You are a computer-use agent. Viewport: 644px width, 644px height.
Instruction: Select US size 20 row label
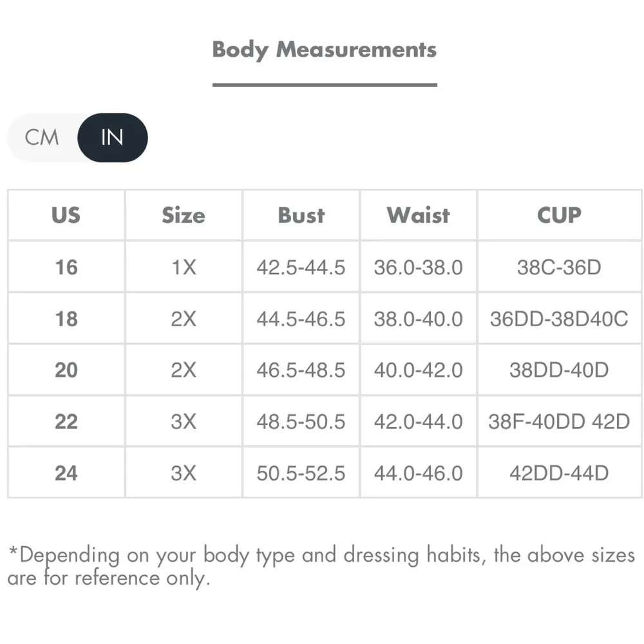tap(66, 370)
